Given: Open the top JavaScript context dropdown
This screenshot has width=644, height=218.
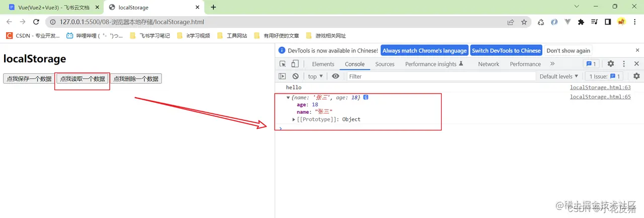Looking at the screenshot, I should (315, 76).
